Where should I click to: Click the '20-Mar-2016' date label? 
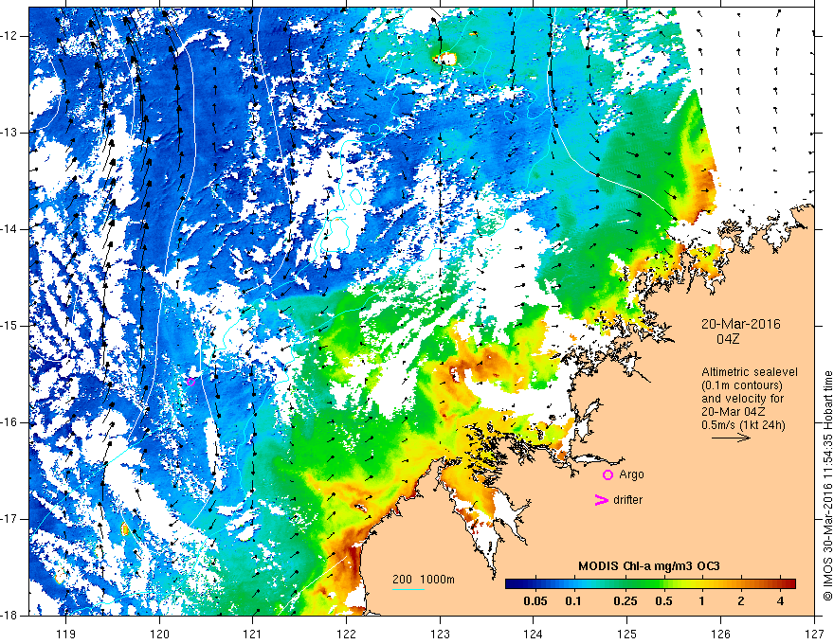click(x=741, y=324)
